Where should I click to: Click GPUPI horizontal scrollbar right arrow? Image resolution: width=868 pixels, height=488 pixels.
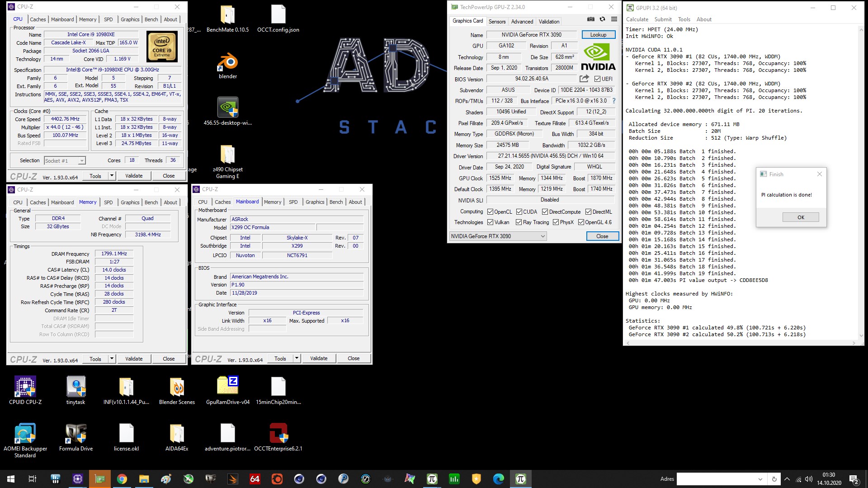[854, 343]
